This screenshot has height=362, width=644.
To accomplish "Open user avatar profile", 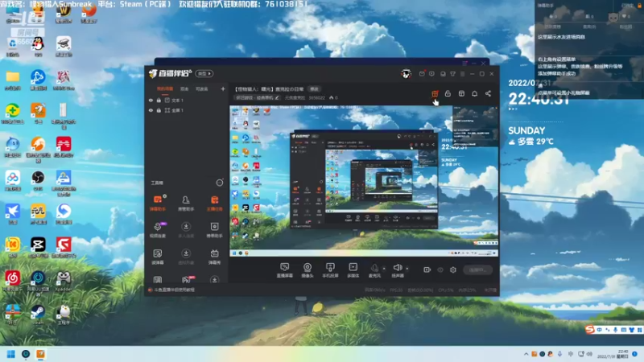I will click(x=407, y=74).
